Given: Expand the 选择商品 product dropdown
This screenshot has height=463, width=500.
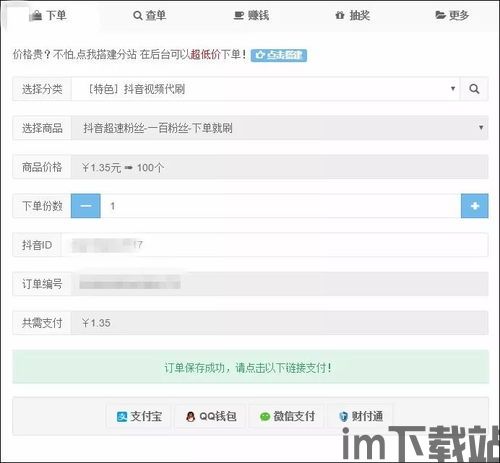Looking at the screenshot, I should 280,128.
